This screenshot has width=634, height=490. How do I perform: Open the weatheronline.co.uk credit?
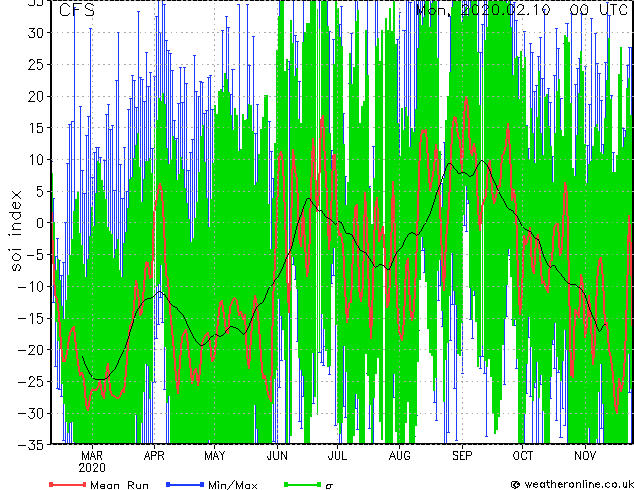coord(572,484)
